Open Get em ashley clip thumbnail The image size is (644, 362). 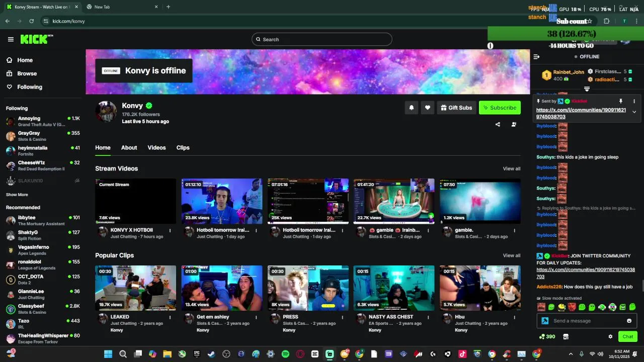(x=222, y=288)
